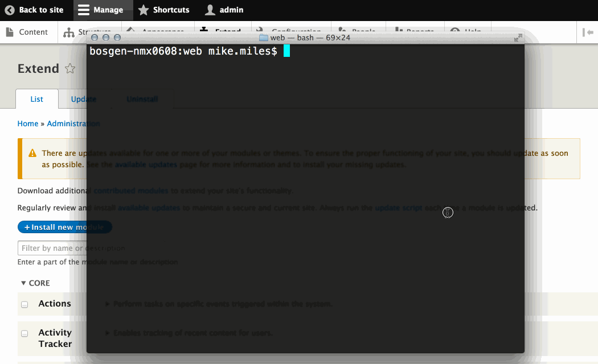Click the terminal minimize button
The image size is (598, 364).
[106, 38]
